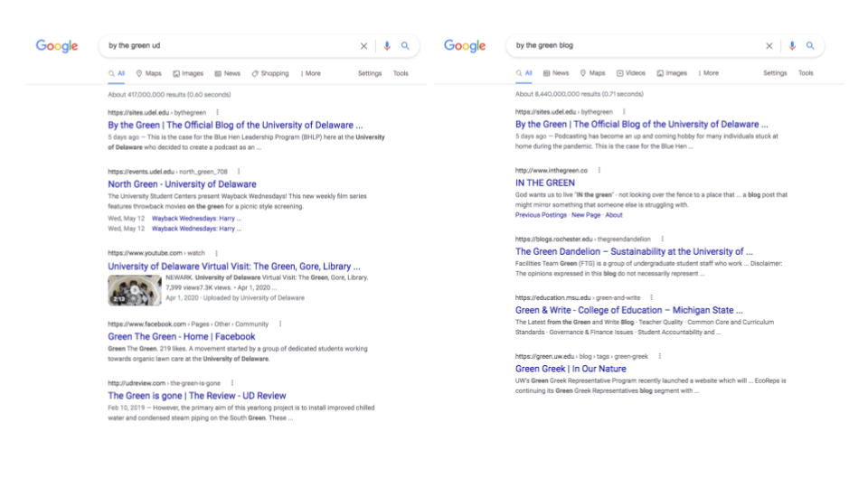Open options menu next to udreview.com URL
This screenshot has width=868, height=488.
pyautogui.click(x=232, y=383)
